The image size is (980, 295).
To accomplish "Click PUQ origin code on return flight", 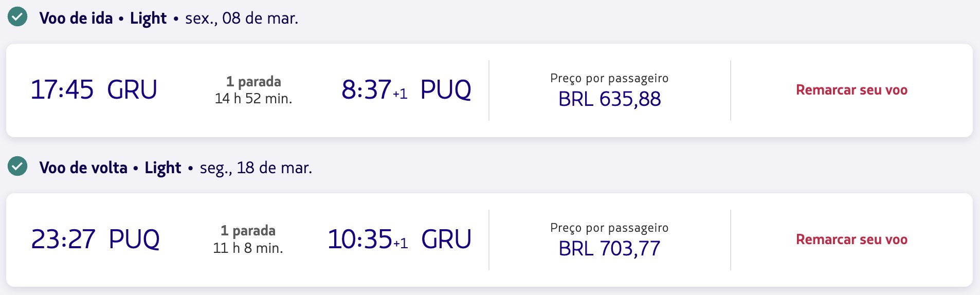I will click(134, 239).
